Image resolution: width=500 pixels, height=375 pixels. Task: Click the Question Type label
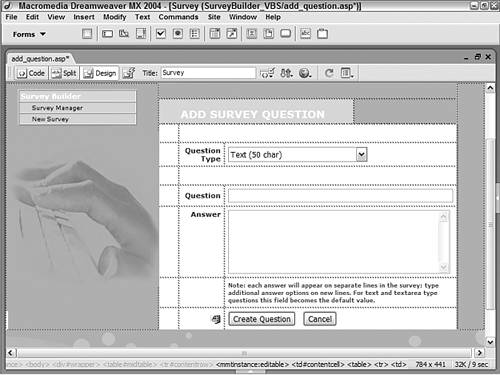[x=203, y=155]
